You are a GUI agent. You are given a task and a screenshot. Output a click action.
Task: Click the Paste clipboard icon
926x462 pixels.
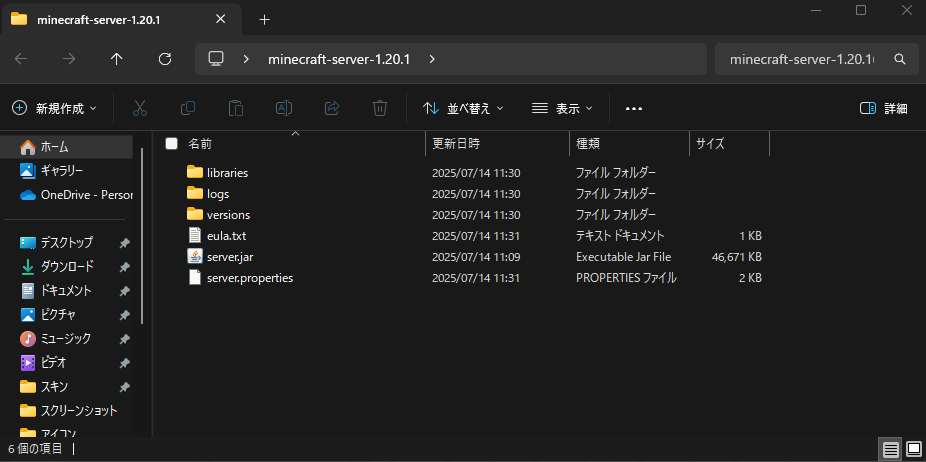point(236,108)
